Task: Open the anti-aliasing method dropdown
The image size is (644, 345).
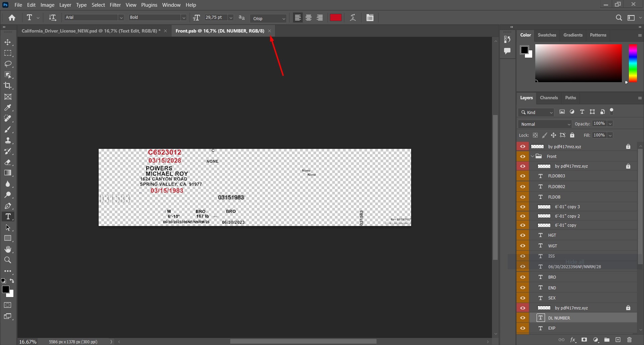Action: pyautogui.click(x=284, y=18)
